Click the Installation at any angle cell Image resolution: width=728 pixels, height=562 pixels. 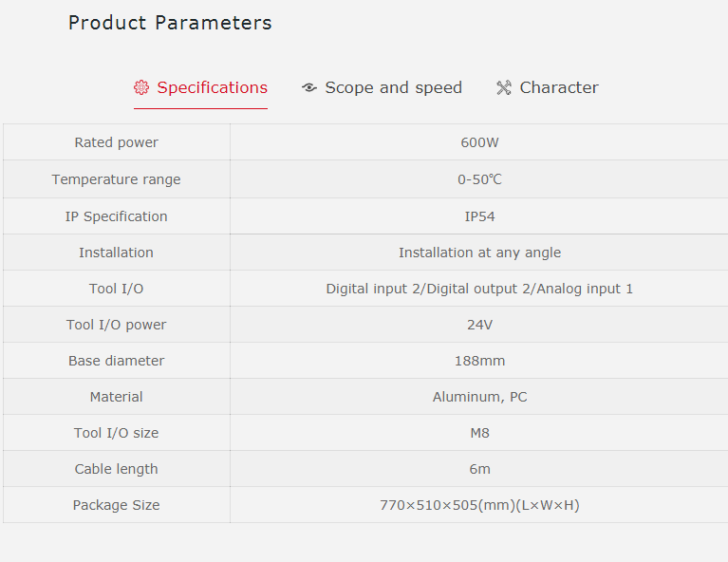tap(479, 253)
